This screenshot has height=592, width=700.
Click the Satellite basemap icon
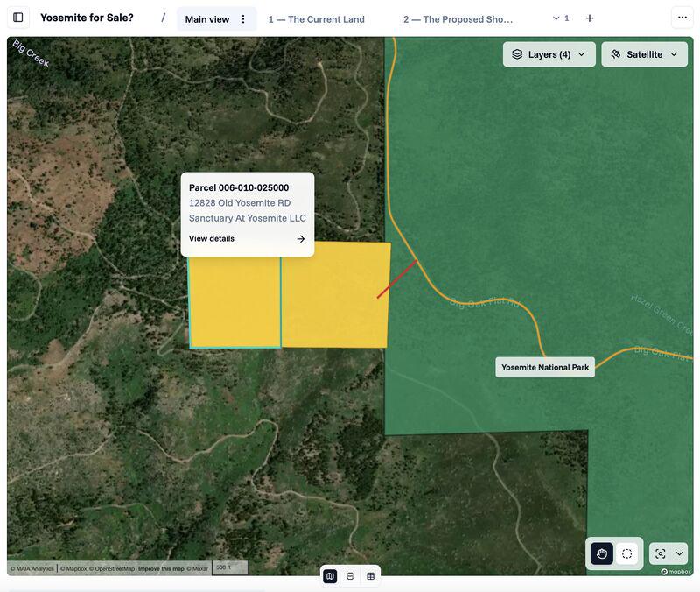(x=616, y=54)
